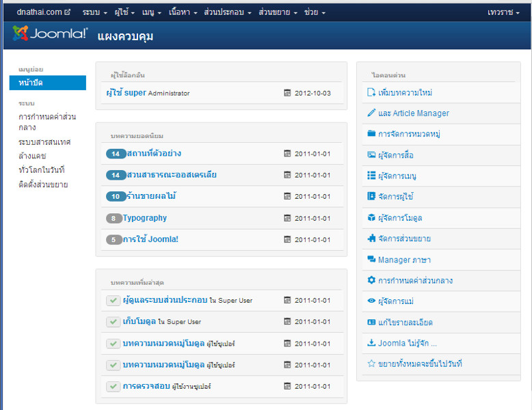Viewport: 532px width, 410px height.
Task: Click the external link icon beside dnathai.com
Action: tap(68, 12)
